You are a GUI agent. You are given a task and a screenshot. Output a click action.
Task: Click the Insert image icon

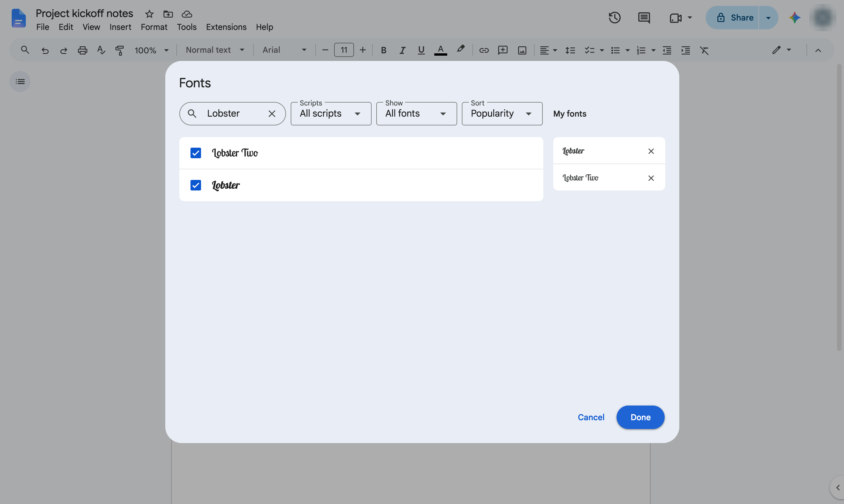pos(522,50)
